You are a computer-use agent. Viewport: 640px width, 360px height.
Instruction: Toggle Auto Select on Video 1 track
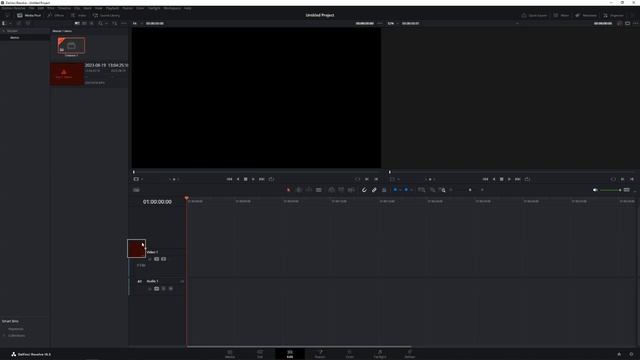point(156,259)
